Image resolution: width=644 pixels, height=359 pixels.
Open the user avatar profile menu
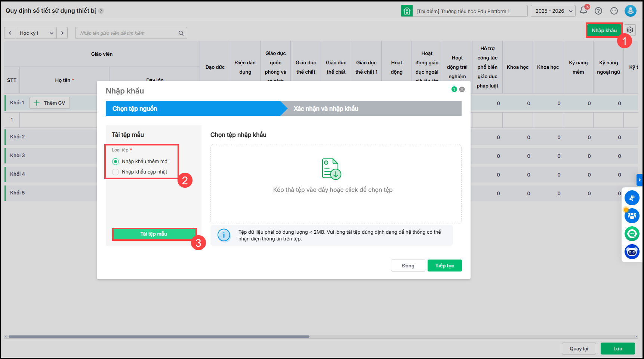[630, 11]
